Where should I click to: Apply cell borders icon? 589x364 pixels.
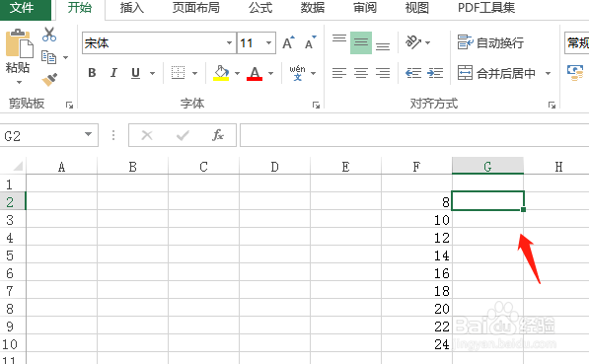(178, 73)
